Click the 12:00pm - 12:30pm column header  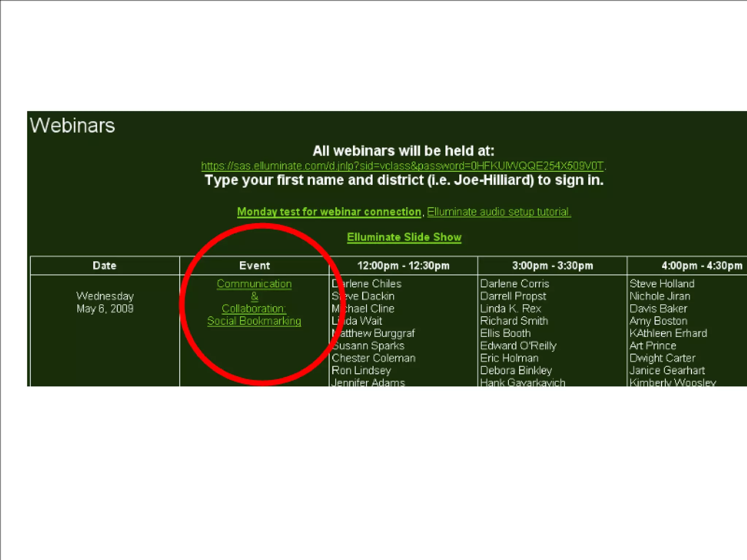pyautogui.click(x=403, y=265)
